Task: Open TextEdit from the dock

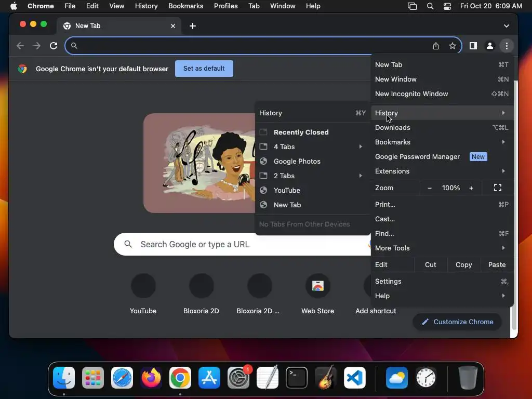Action: pyautogui.click(x=268, y=378)
